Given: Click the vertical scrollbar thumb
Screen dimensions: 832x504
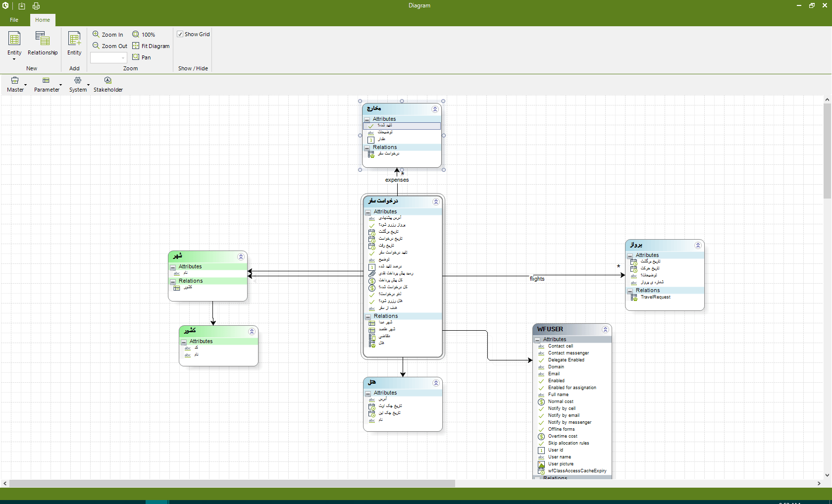Looking at the screenshot, I should click(x=827, y=151).
